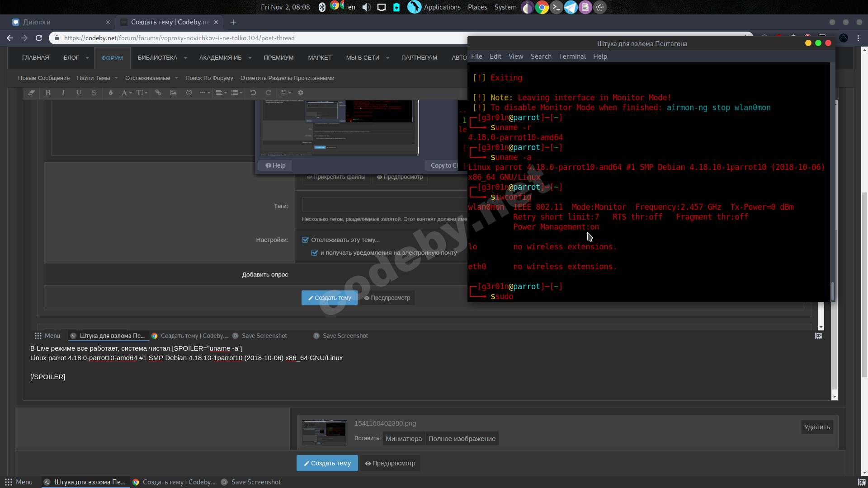Click the undo icon in the editor

(x=253, y=93)
